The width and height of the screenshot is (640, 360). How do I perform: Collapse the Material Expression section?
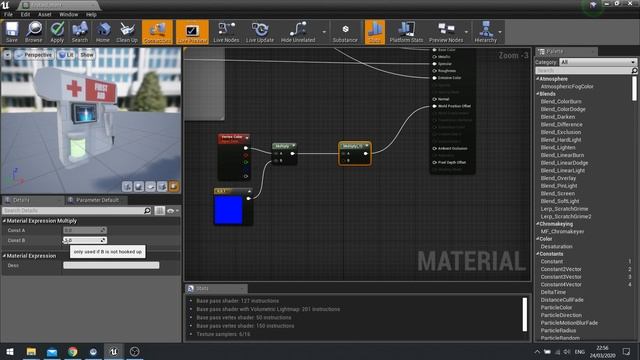point(4,256)
